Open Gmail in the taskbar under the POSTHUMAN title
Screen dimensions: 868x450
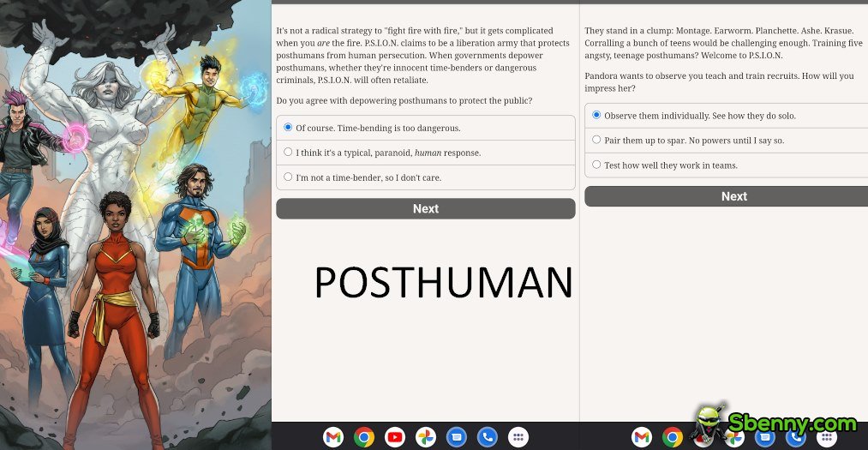point(333,437)
